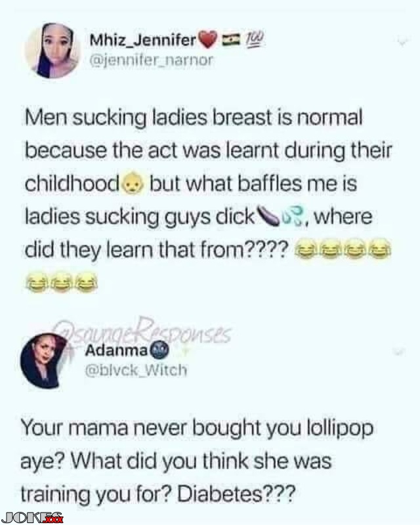Click the first laughing emoji after from????
420x525 pixels.
(305, 249)
